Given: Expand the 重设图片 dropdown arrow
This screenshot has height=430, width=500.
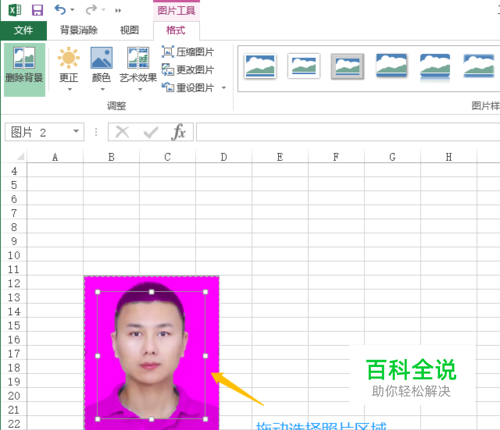Looking at the screenshot, I should coord(224,88).
